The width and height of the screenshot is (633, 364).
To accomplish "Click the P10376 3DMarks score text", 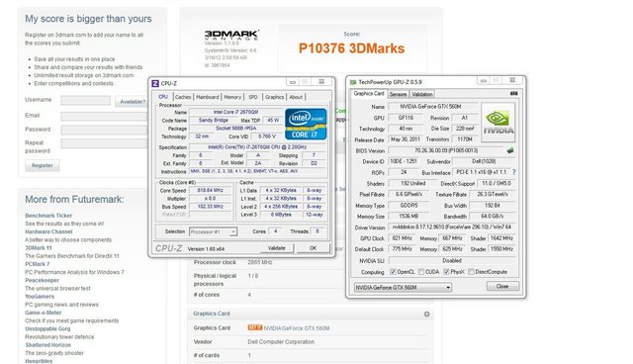I will pyautogui.click(x=351, y=48).
